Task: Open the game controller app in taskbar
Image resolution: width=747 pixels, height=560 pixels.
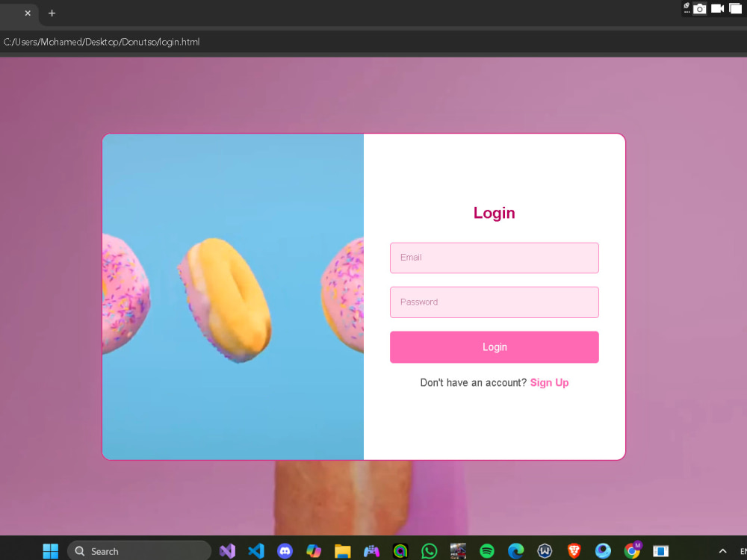Action: tap(371, 551)
